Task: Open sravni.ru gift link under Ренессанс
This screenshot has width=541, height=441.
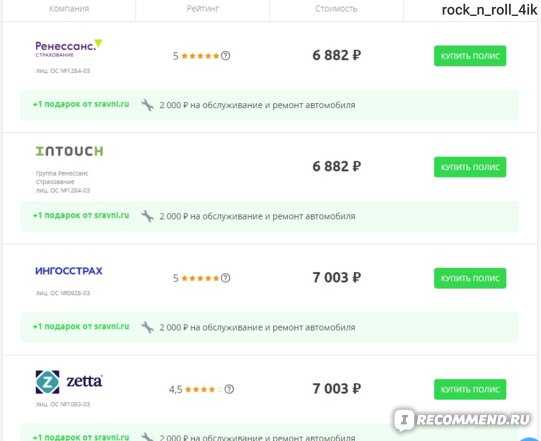Action: click(81, 104)
